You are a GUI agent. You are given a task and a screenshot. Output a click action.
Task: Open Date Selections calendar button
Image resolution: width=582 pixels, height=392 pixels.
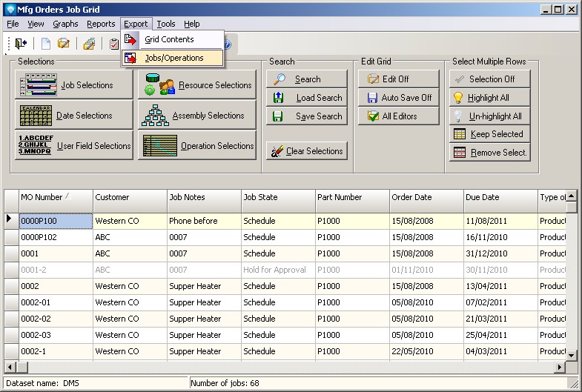pyautogui.click(x=73, y=116)
